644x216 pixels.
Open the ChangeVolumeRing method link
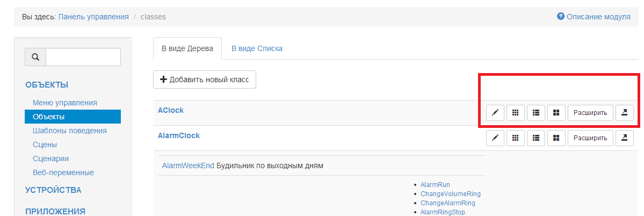[x=451, y=193]
